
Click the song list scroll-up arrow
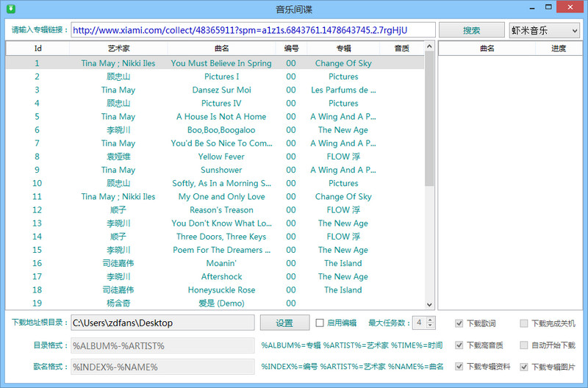[429, 46]
